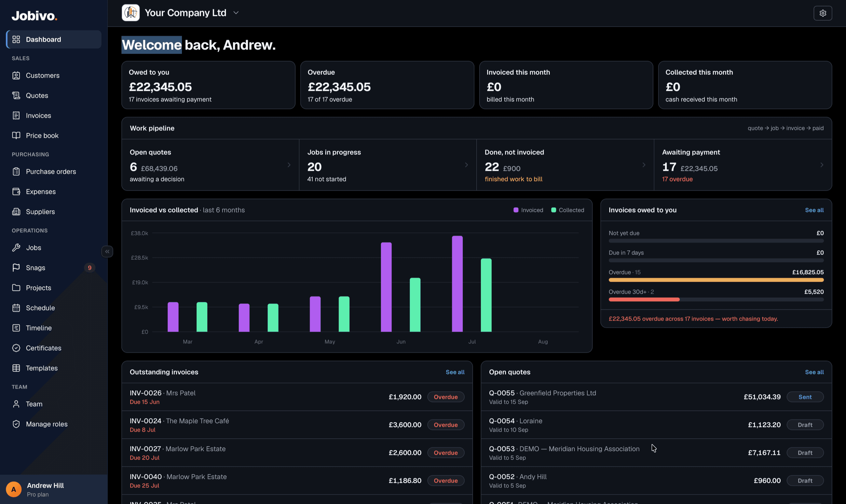Click the purple Invoiced legend swatch
Image resolution: width=846 pixels, height=504 pixels.
[516, 210]
